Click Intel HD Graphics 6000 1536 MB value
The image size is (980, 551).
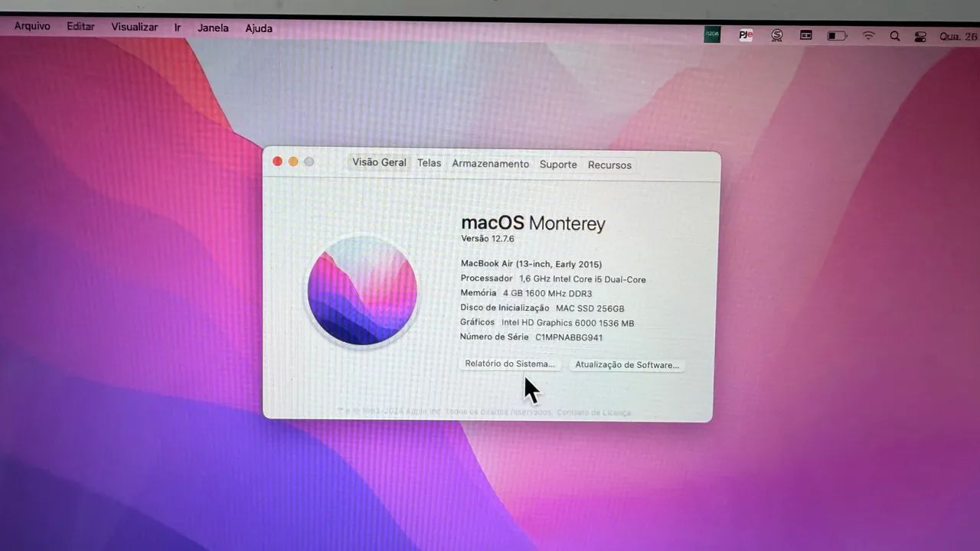click(x=568, y=323)
